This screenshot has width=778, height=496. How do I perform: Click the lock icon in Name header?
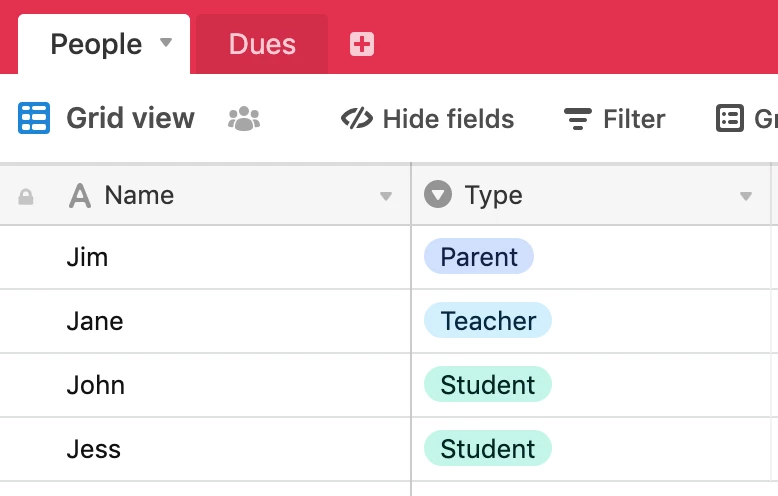point(26,197)
